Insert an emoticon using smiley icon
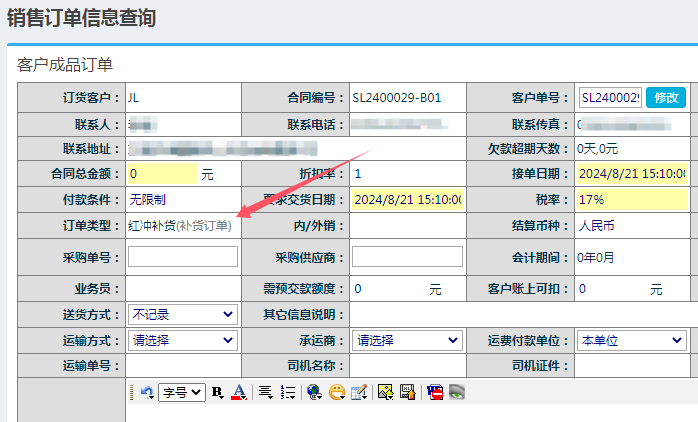Image resolution: width=698 pixels, height=422 pixels. pos(337,393)
